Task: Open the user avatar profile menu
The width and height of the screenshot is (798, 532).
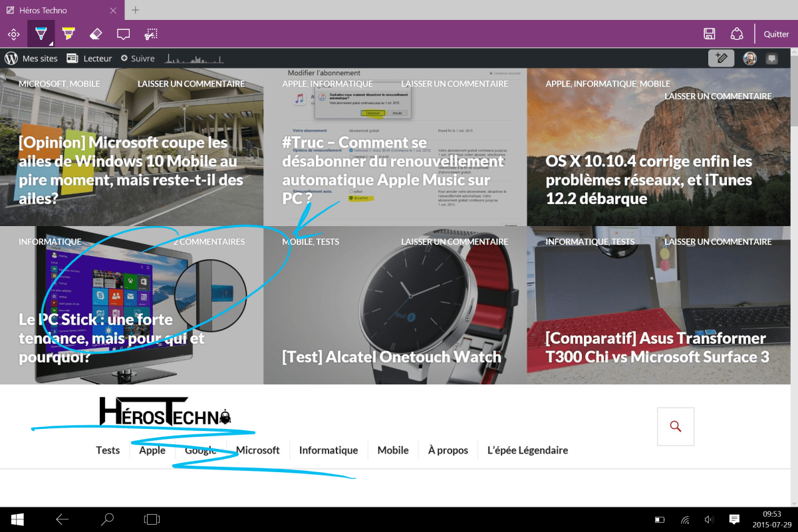Action: pyautogui.click(x=750, y=59)
